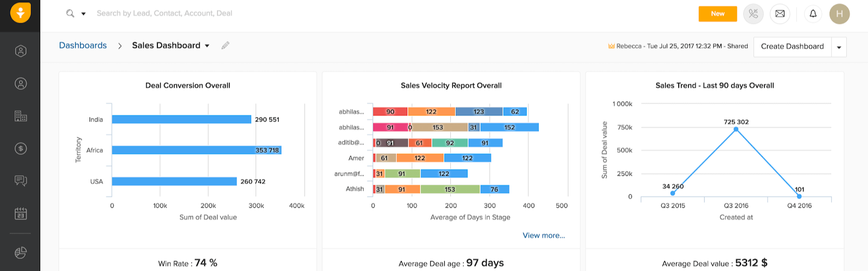
Task: Go to Dashboards breadcrumb link
Action: click(x=83, y=46)
